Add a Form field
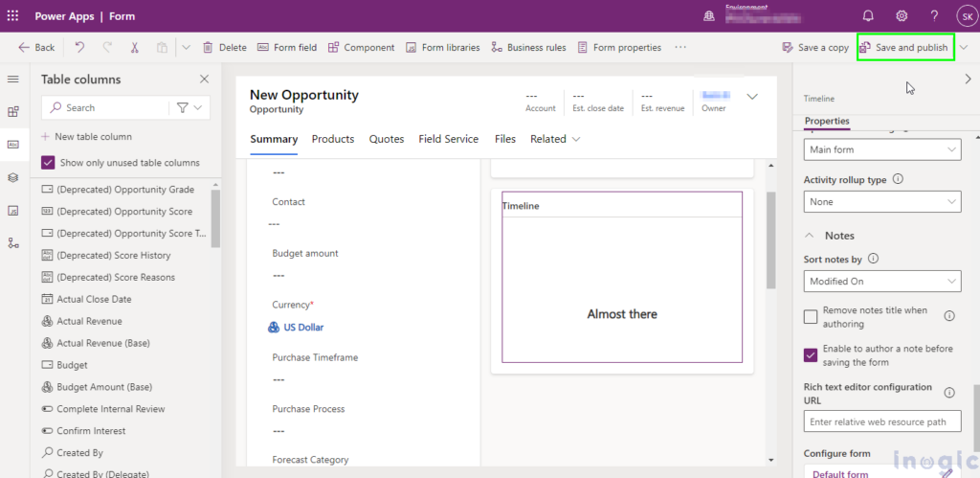 click(x=287, y=47)
